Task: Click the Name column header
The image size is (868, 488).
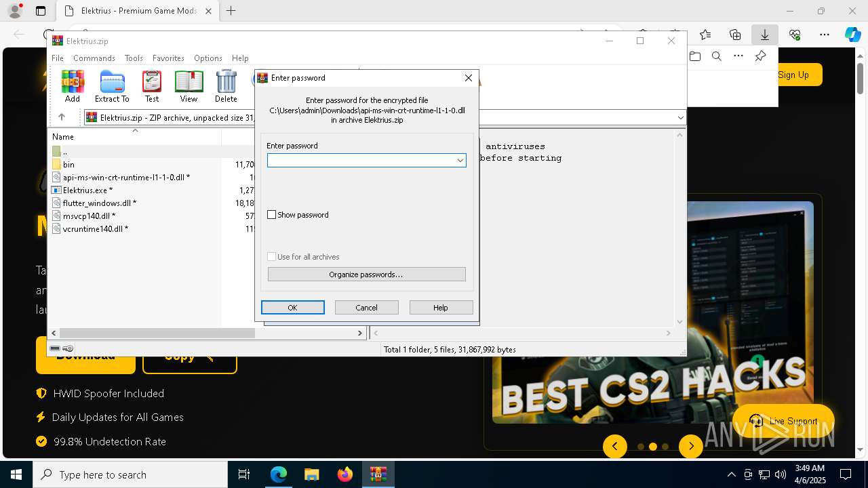Action: (x=134, y=137)
